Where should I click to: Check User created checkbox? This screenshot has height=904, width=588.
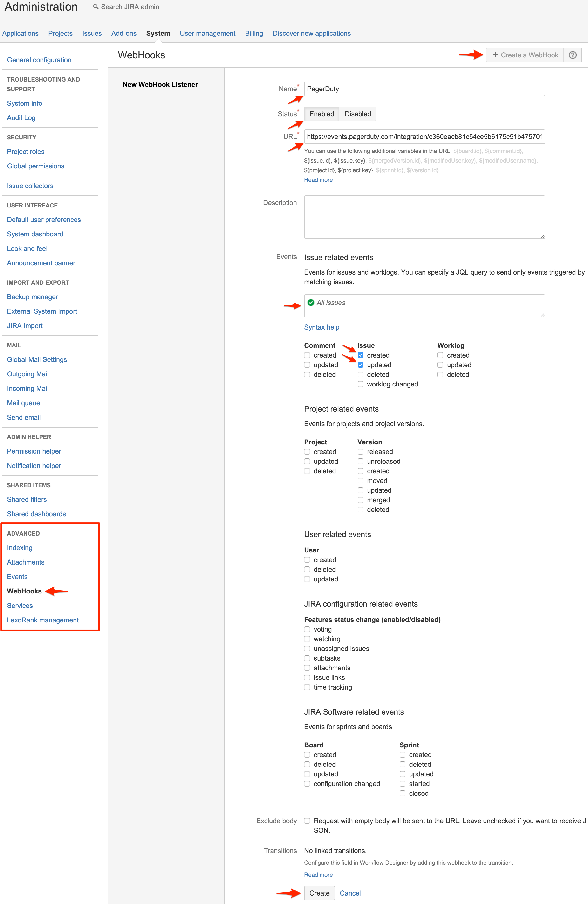click(x=307, y=560)
